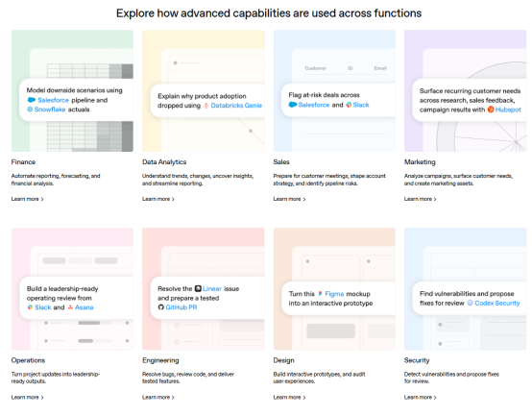Screen dimensions: 532x416
Task: Click the Figma icon in Design card
Action: coord(320,294)
